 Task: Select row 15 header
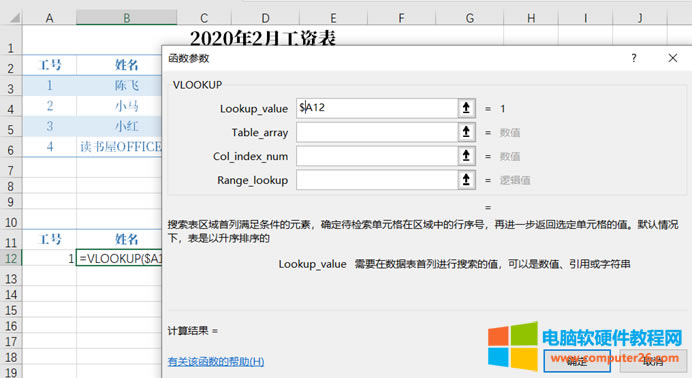[11, 310]
